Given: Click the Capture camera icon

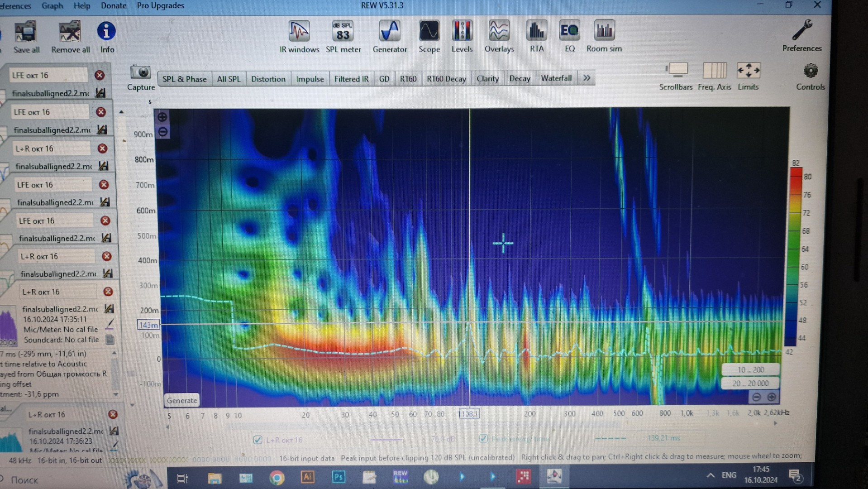Looking at the screenshot, I should (140, 72).
